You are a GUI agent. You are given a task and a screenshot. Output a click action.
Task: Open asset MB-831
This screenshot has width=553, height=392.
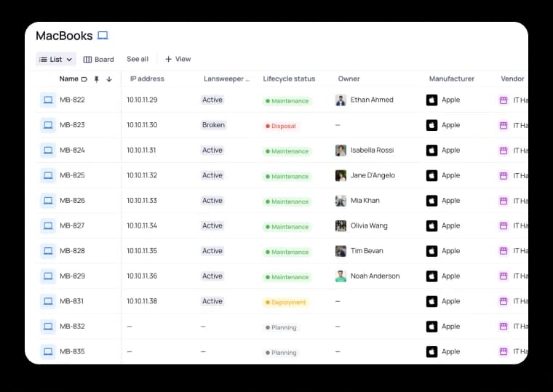(x=71, y=301)
